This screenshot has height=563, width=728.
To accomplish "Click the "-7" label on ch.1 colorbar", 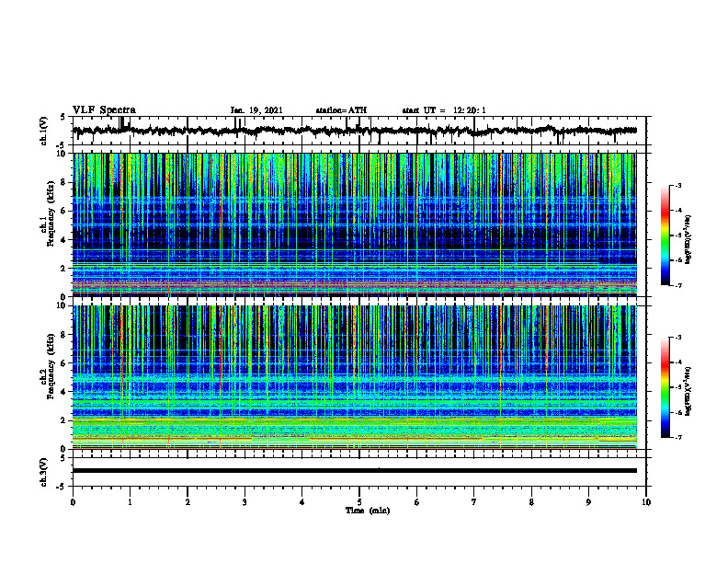I will [x=677, y=285].
